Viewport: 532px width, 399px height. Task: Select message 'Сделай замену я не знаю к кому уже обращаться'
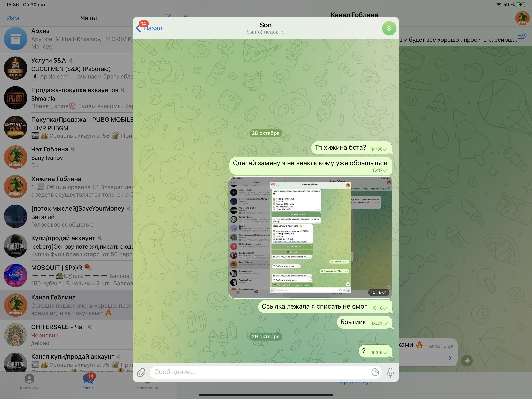[x=310, y=166]
